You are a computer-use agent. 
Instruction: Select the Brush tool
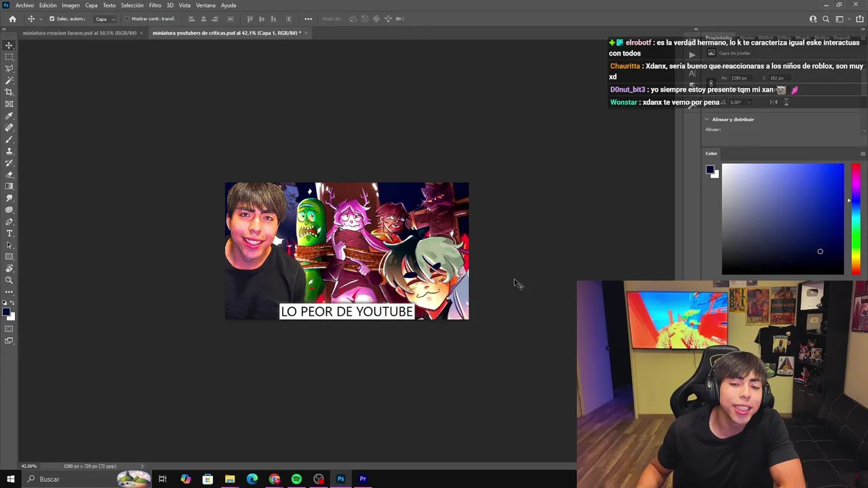pos(9,139)
